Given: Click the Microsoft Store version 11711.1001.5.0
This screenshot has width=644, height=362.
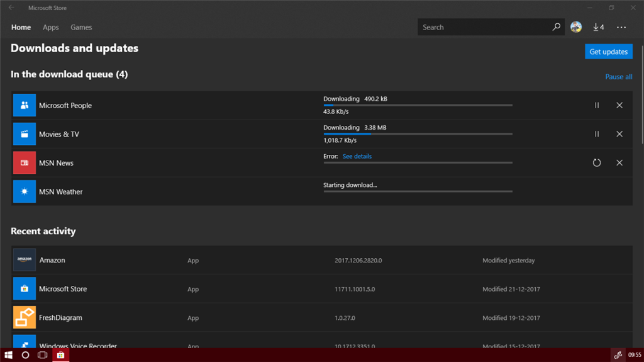Looking at the screenshot, I should click(x=355, y=289).
